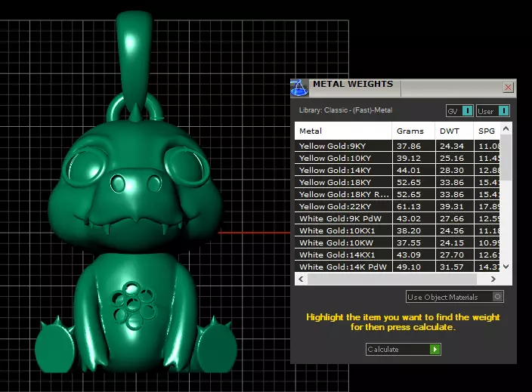Select the White Gold:10KW row
Image resolution: width=532 pixels, height=392 pixels.
397,242
